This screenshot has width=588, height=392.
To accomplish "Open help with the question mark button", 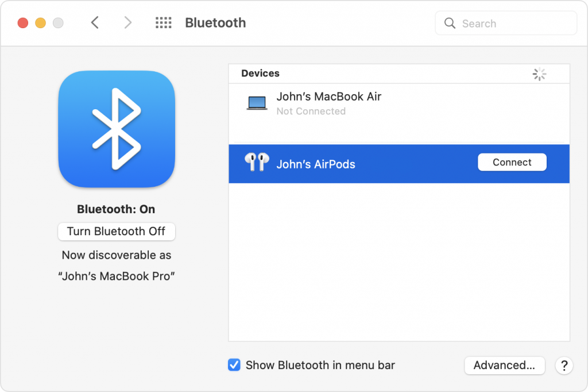I will pos(564,365).
